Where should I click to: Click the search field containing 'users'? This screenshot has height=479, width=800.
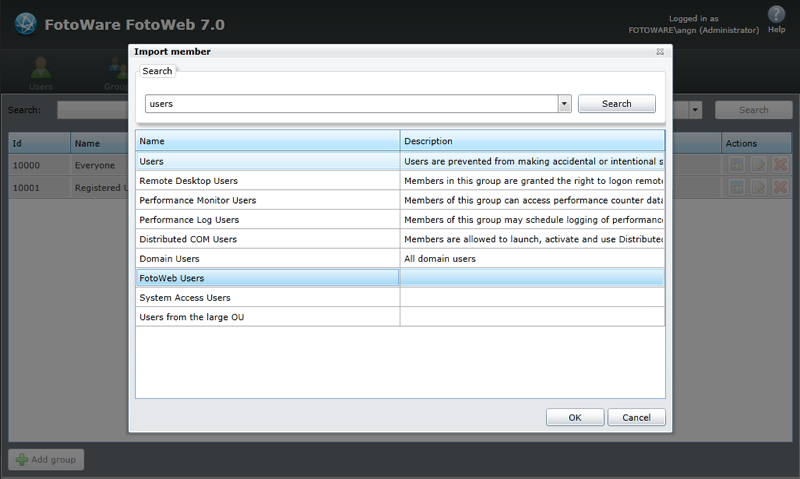[x=352, y=104]
